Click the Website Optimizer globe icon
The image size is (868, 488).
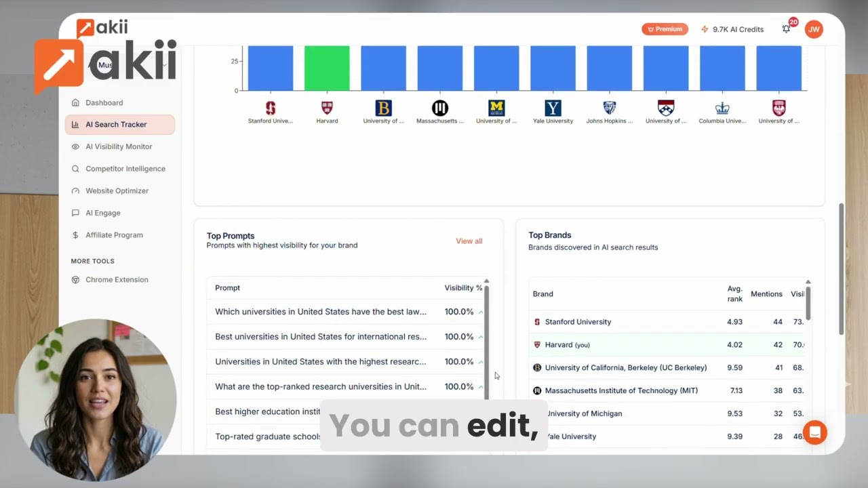(x=75, y=191)
